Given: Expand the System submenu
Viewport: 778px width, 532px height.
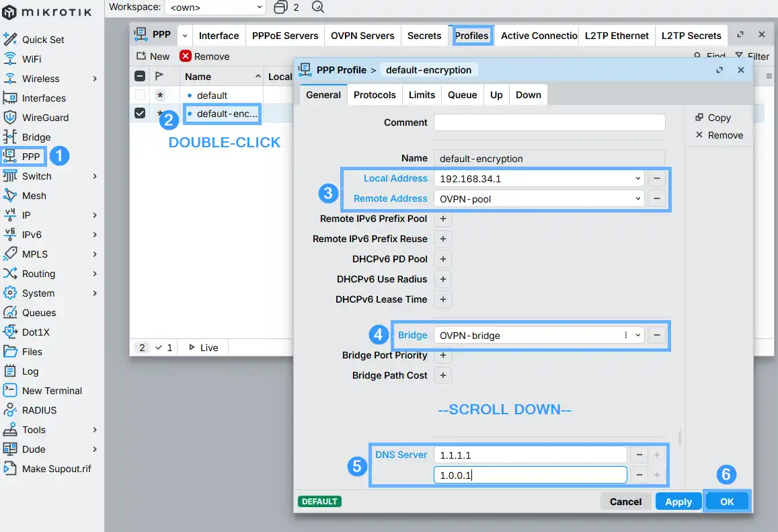Looking at the screenshot, I should point(95,293).
